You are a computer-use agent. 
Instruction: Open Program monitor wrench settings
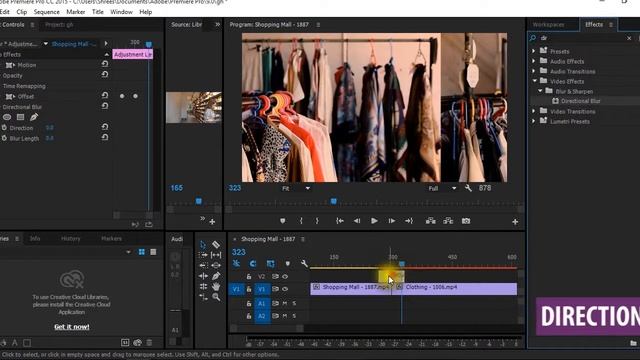click(x=468, y=188)
